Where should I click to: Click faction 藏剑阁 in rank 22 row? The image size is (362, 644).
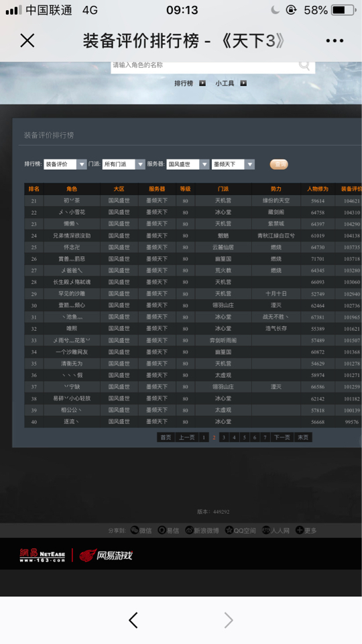(x=276, y=213)
